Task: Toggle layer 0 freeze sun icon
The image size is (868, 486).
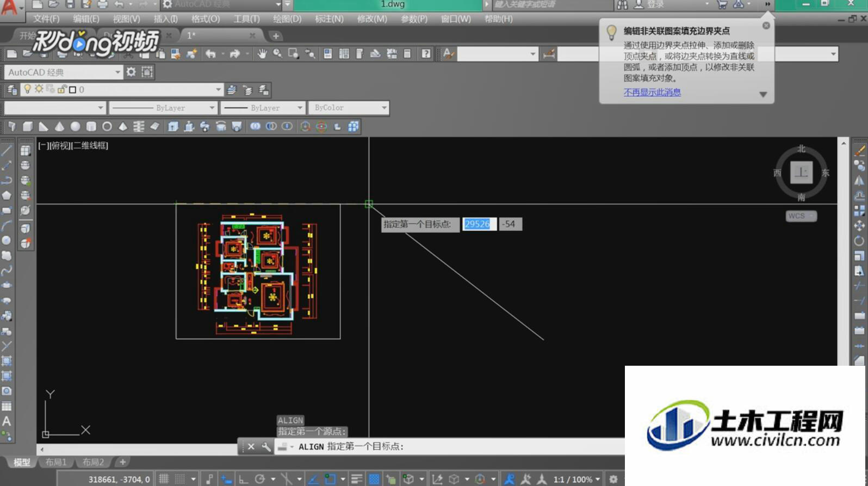Action: 39,89
